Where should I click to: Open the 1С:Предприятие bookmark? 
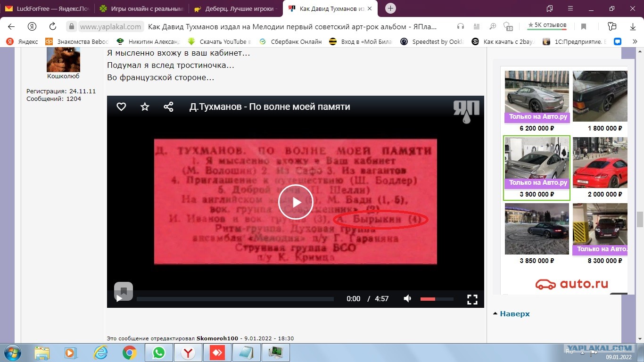575,41
